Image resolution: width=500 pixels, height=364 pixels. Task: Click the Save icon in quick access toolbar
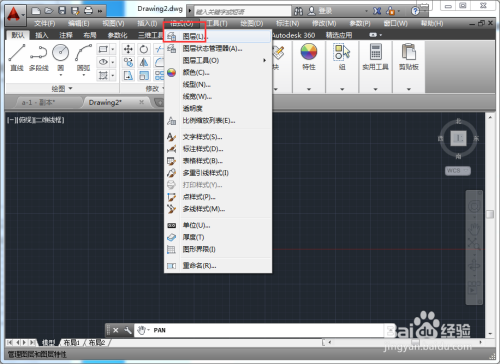(62, 11)
